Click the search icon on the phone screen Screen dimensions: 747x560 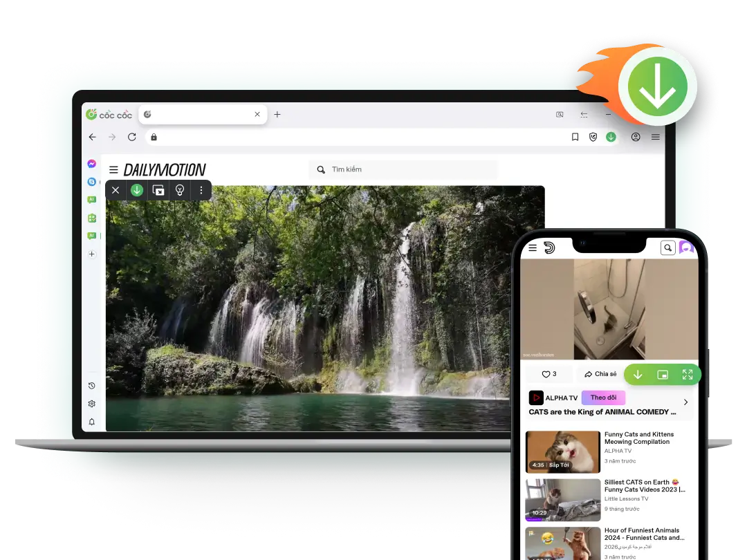pyautogui.click(x=667, y=248)
